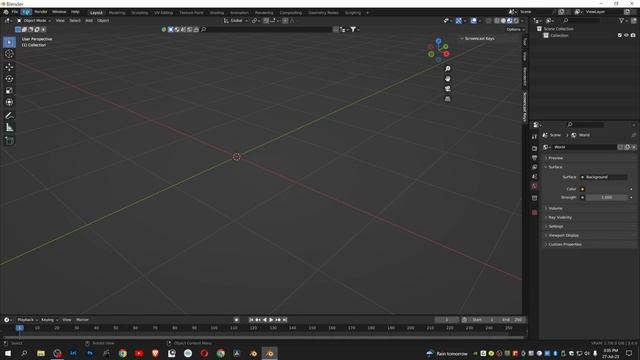
Task: Expand the Ray Visibility panel
Action: [560, 217]
